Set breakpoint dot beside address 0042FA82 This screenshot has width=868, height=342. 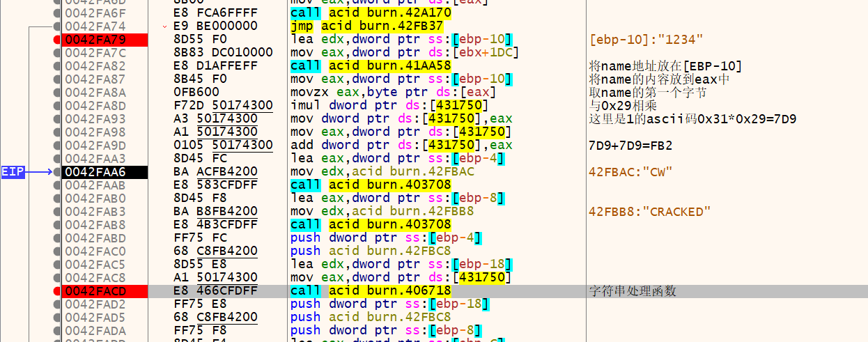(57, 66)
